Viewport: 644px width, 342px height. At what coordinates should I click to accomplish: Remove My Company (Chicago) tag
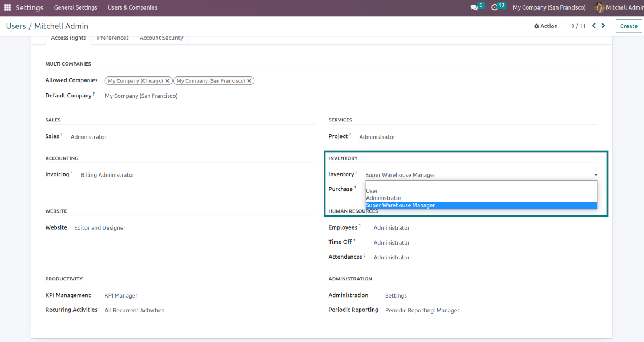tap(167, 81)
